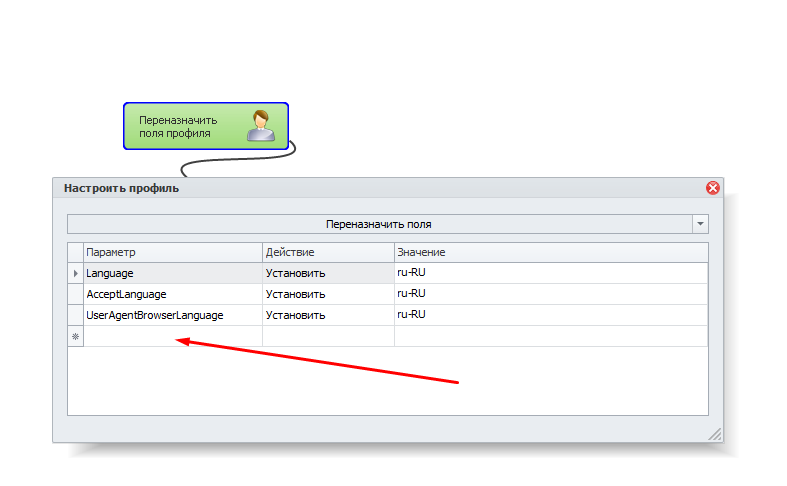The height and width of the screenshot is (486, 787).
Task: Click the current row indicator beside Language
Action: click(76, 273)
